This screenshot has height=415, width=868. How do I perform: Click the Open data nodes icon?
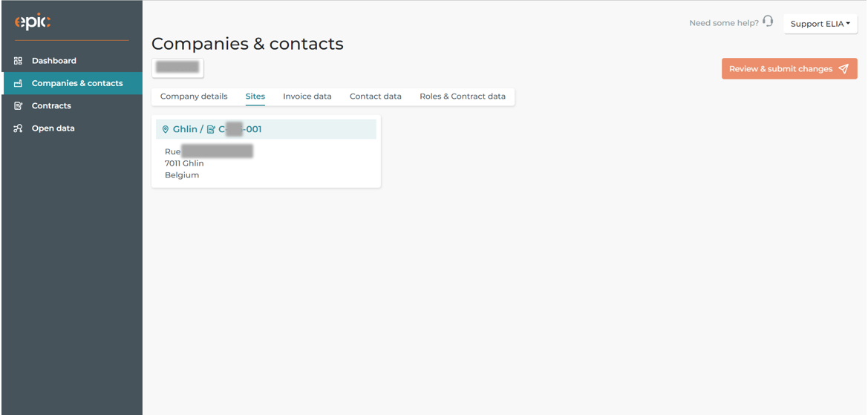[18, 128]
